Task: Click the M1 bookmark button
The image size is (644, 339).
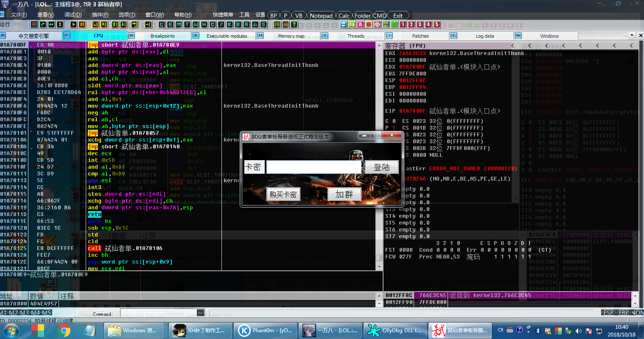Action: click(x=3, y=313)
